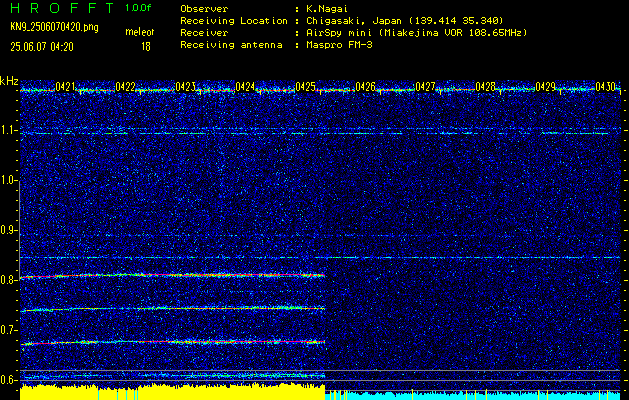Image resolution: width=629 pixels, height=400 pixels.
Task: Click the Receiving Location label
Action: coord(234,20)
